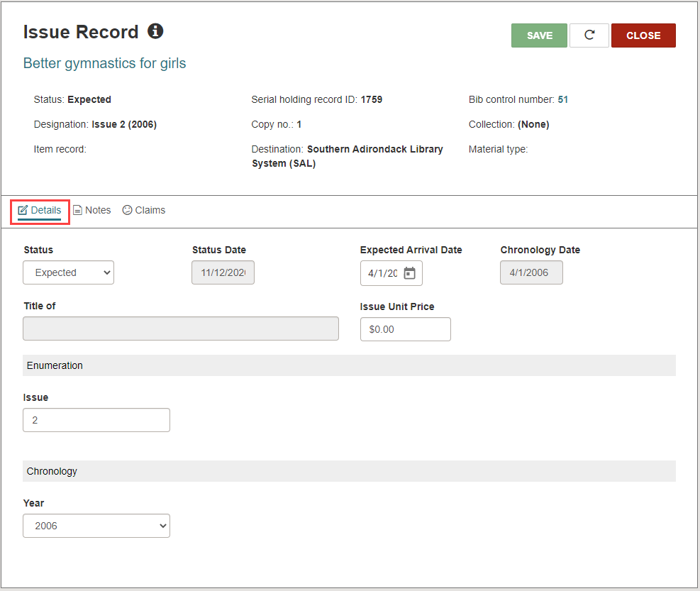Click the refresh arrow button
The height and width of the screenshot is (591, 700).
pyautogui.click(x=589, y=35)
